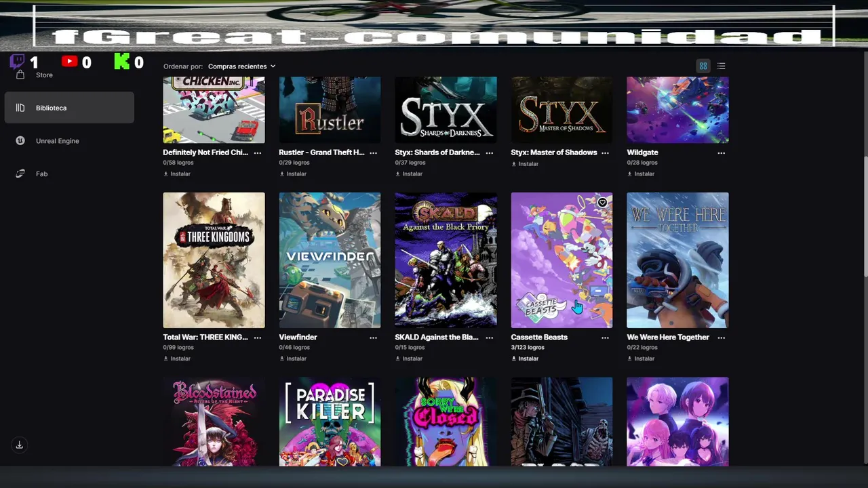Screen dimensions: 868x488
Task: Click '3/123 logros' under Cassette Beasts
Action: point(528,348)
